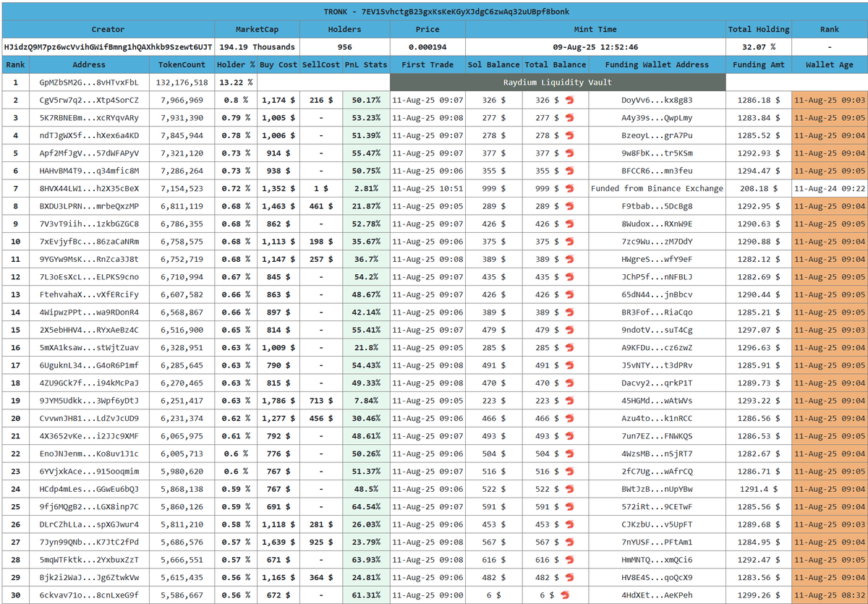Click mint time '09-Aug-25 12:52:46'

595,47
